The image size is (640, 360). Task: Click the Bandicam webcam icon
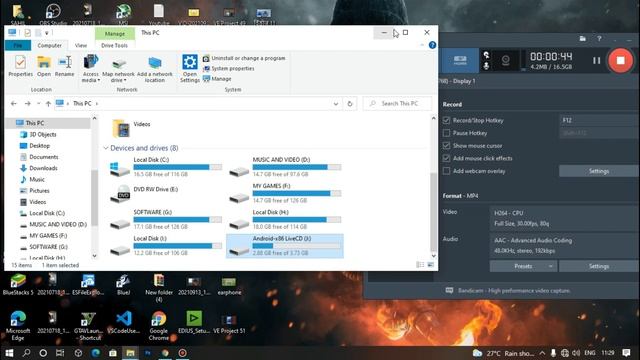506,60
